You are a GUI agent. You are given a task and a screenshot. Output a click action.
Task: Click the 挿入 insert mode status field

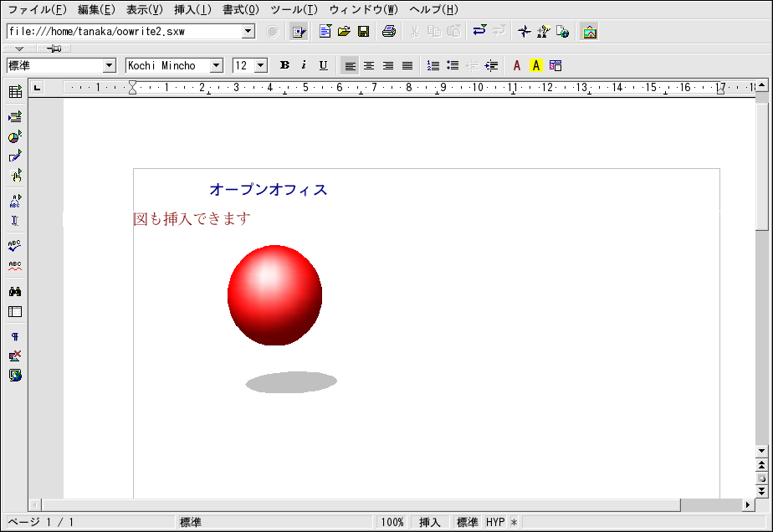[x=429, y=522]
